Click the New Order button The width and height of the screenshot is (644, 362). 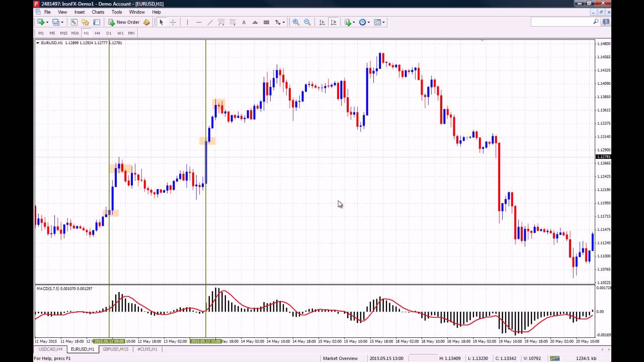pos(124,22)
